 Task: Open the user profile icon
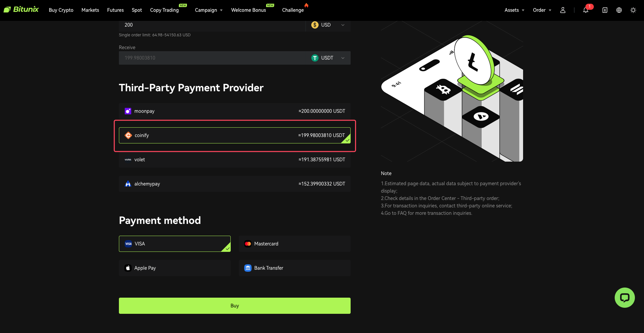(563, 10)
